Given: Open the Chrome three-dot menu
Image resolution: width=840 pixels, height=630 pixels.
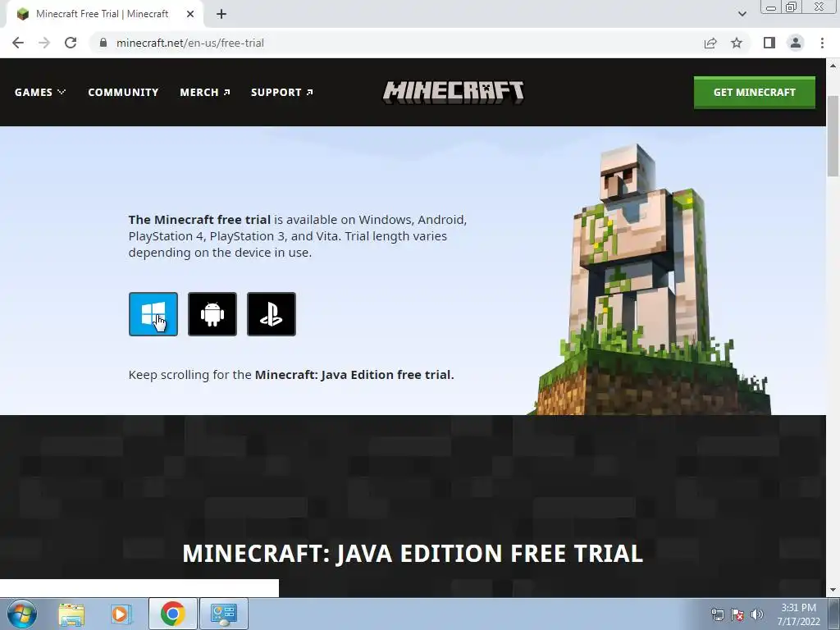Looking at the screenshot, I should [822, 43].
